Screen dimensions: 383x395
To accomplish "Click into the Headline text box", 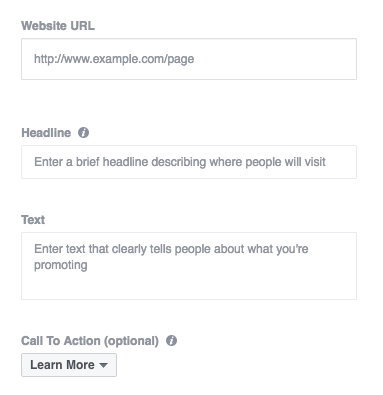I will (189, 162).
